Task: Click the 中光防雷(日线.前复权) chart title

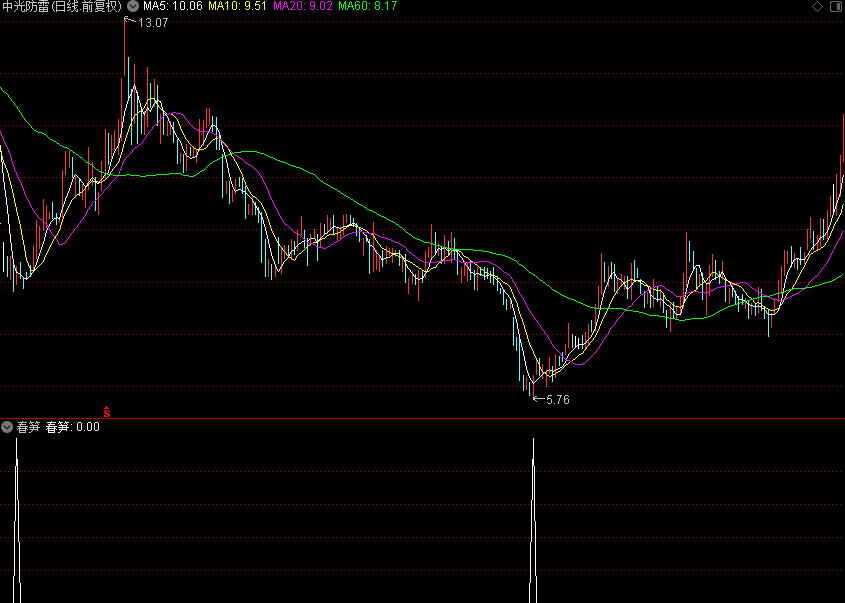Action: [62, 6]
